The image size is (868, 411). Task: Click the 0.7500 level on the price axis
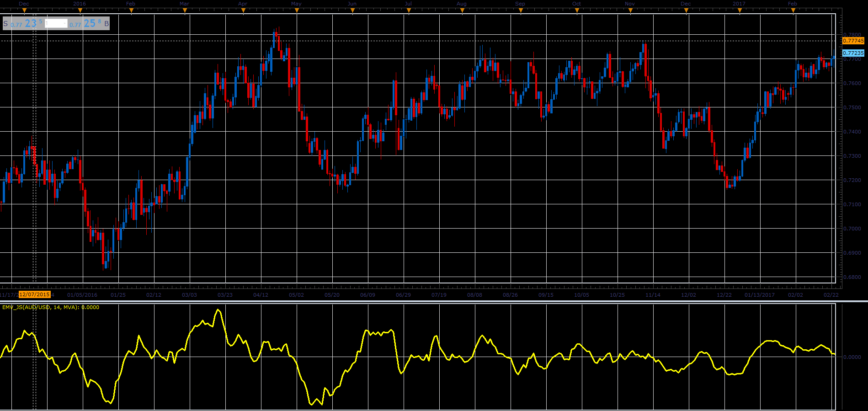[x=852, y=107]
